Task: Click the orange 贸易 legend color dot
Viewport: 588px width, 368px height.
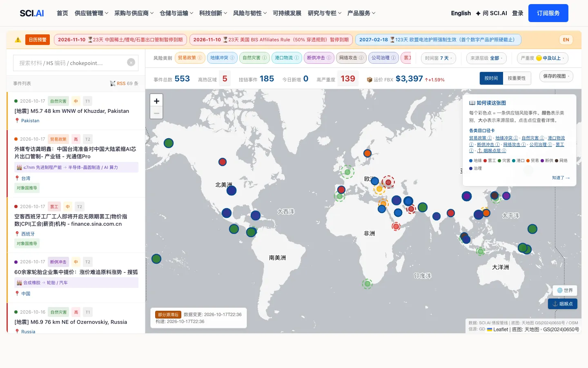Action: (x=528, y=161)
